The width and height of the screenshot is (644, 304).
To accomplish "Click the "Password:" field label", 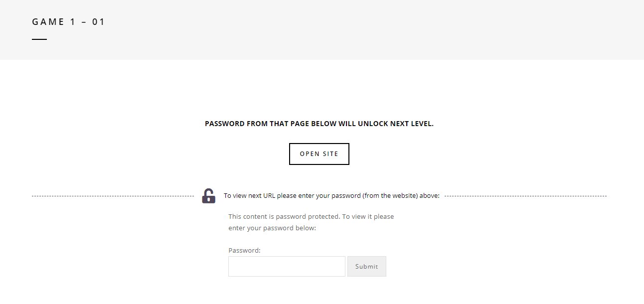I will click(244, 250).
